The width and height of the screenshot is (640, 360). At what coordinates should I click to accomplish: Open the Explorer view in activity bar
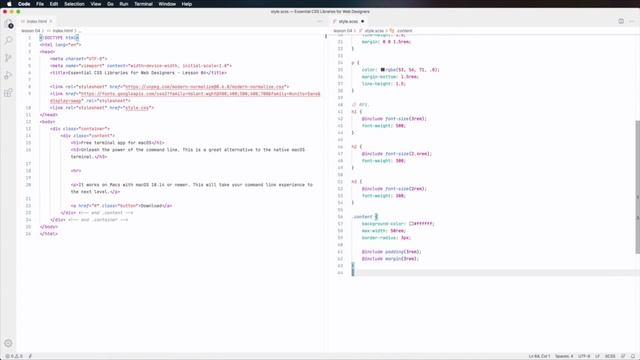9,24
